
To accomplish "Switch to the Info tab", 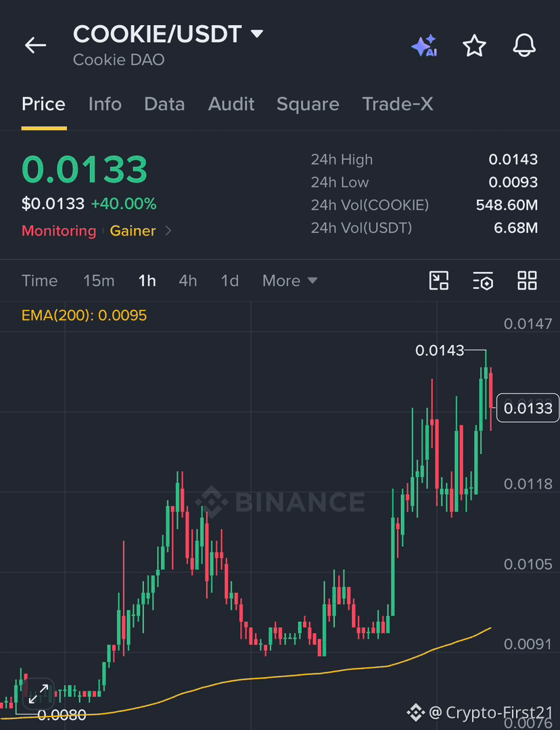I will pyautogui.click(x=105, y=104).
